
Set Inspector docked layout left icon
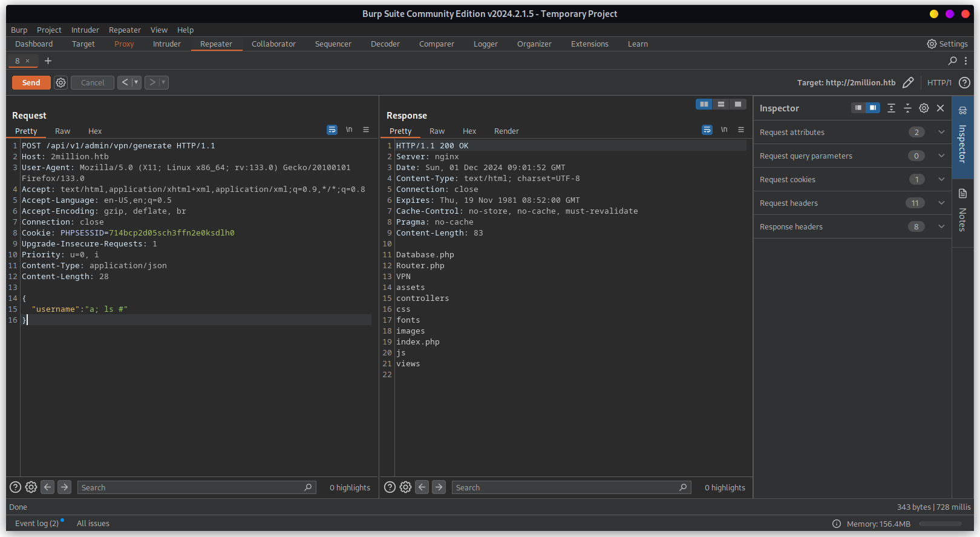point(858,108)
